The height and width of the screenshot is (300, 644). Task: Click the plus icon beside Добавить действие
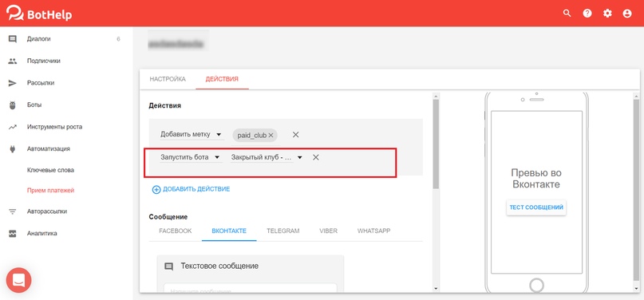(x=156, y=190)
